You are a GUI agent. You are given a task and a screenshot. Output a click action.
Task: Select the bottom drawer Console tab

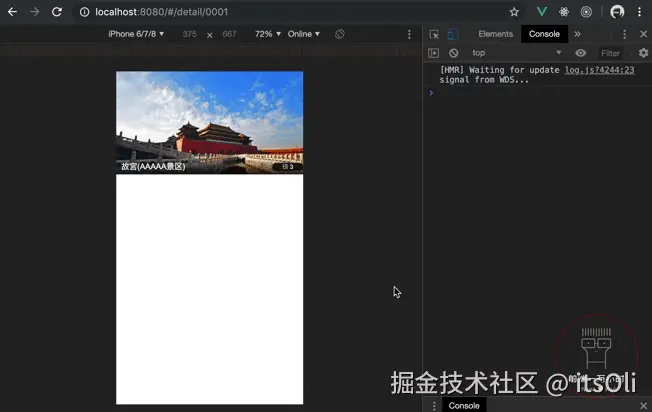pos(464,405)
